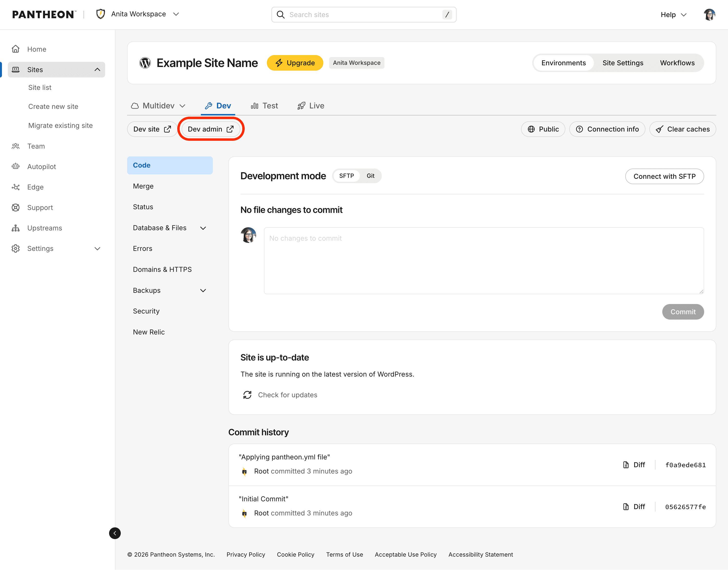The image size is (728, 570).
Task: Click the Anita Workspace tag beside Upgrade
Action: (x=356, y=63)
